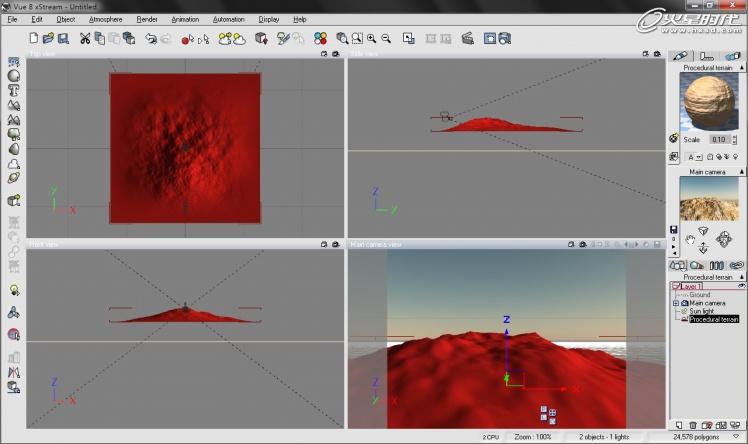
Task: Add a rock object
Action: coord(14,149)
